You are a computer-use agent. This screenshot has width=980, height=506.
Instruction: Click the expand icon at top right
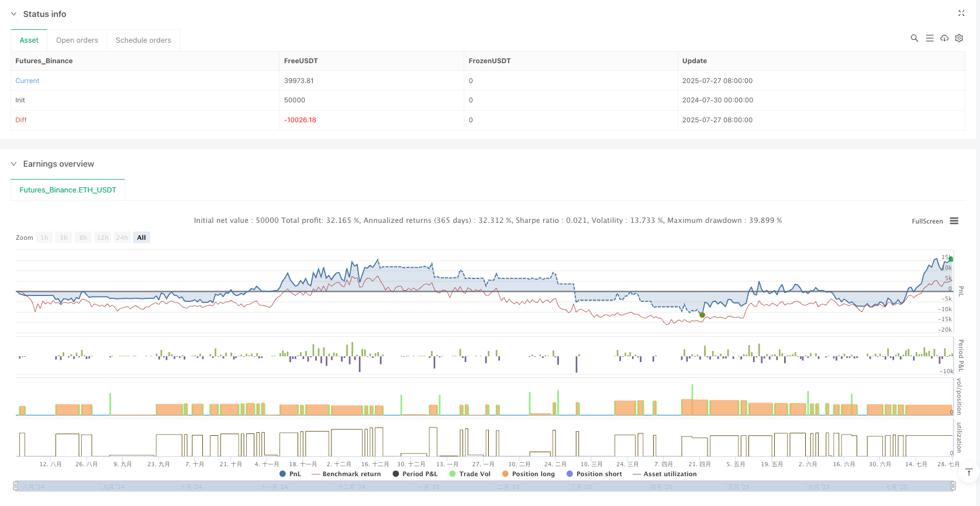[961, 13]
